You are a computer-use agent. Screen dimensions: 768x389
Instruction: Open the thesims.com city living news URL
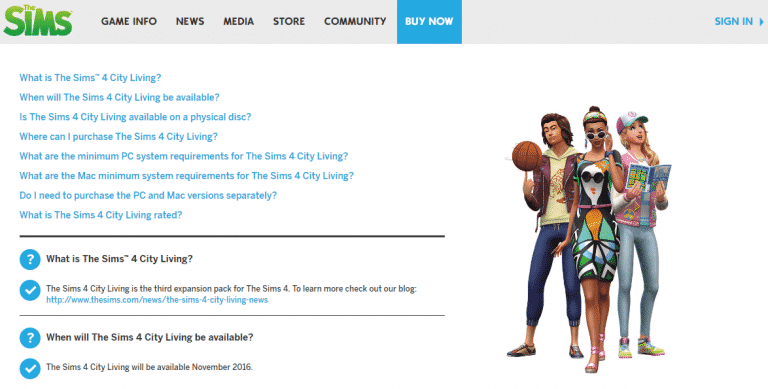tap(157, 300)
